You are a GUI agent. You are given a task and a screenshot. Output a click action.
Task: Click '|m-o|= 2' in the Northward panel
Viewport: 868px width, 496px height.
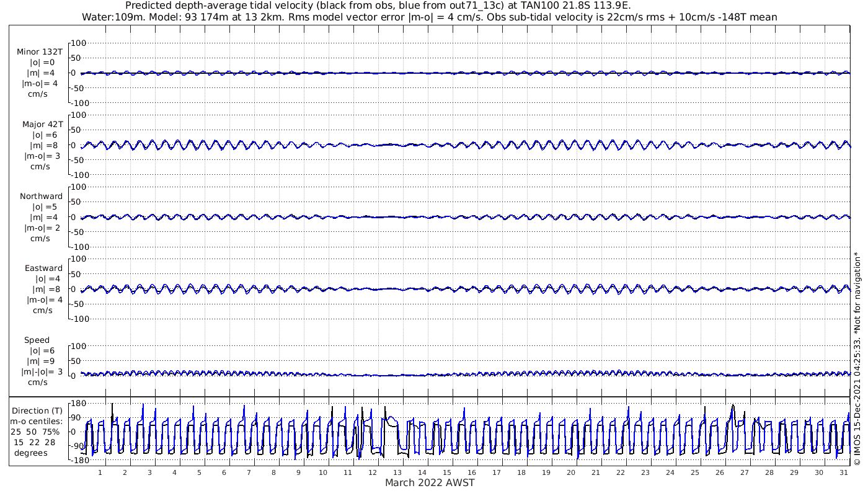[42, 228]
